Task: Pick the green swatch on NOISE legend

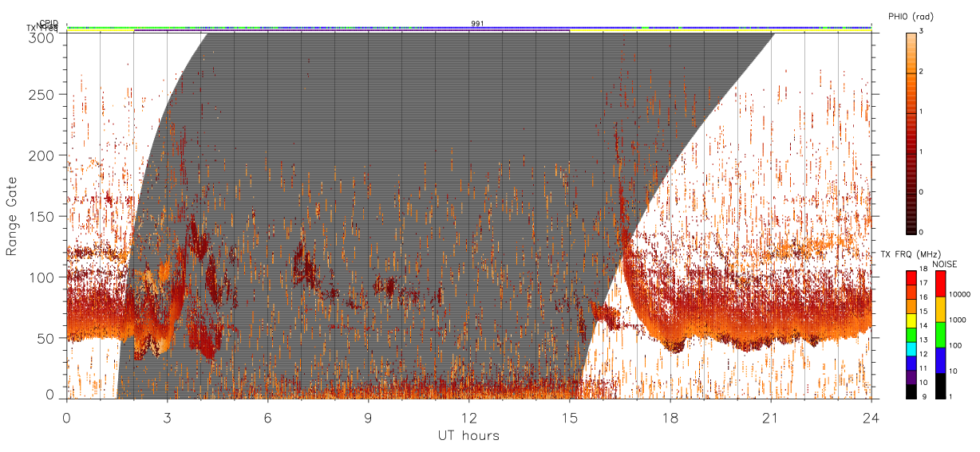Action: 939,335
